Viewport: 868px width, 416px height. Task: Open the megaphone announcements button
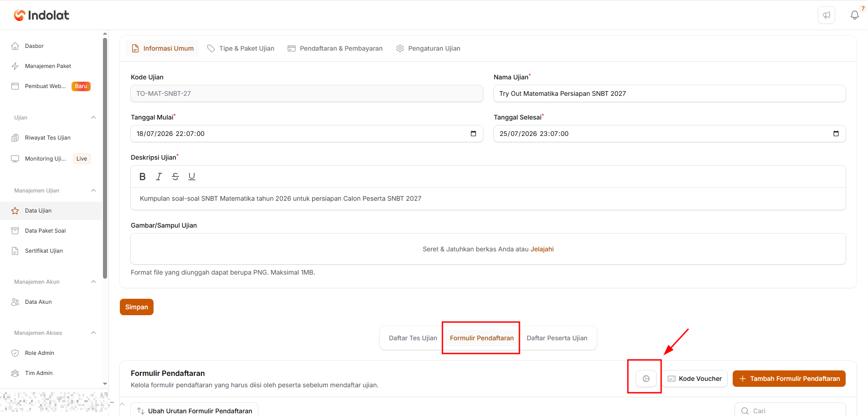point(827,15)
